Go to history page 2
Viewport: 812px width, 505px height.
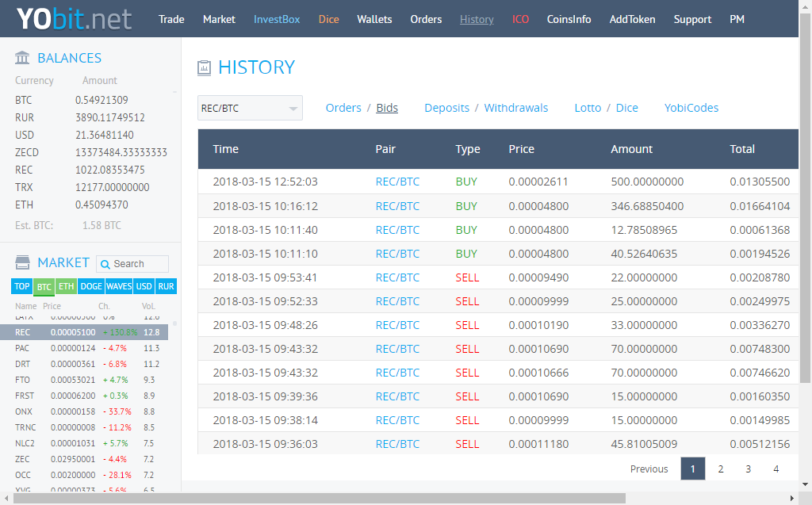pyautogui.click(x=720, y=469)
